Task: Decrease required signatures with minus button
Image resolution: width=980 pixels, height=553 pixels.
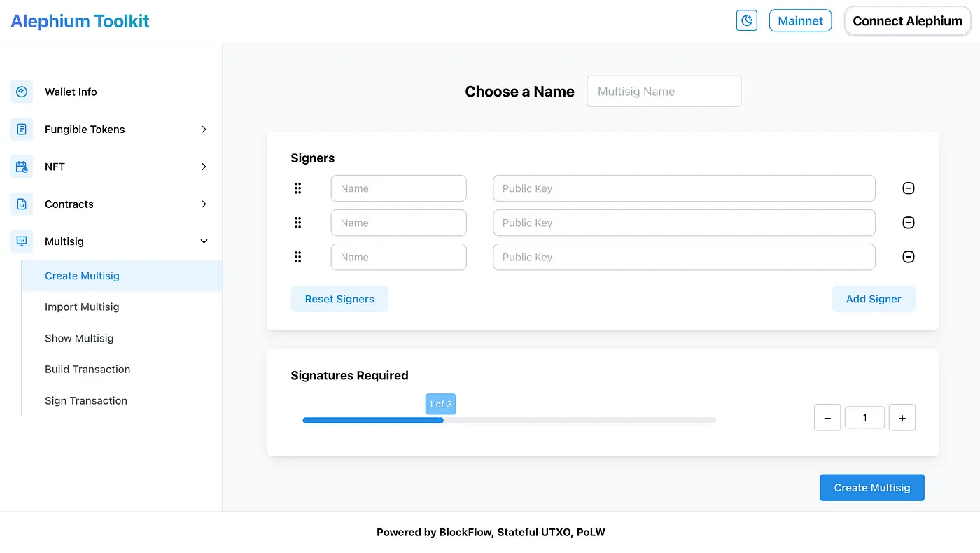Action: tap(827, 418)
